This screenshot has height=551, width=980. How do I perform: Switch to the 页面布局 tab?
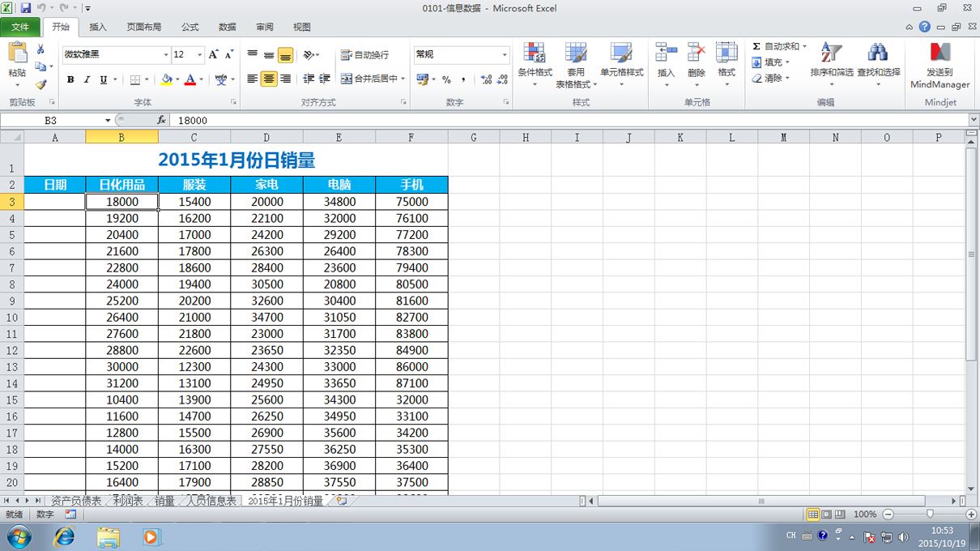coord(144,27)
